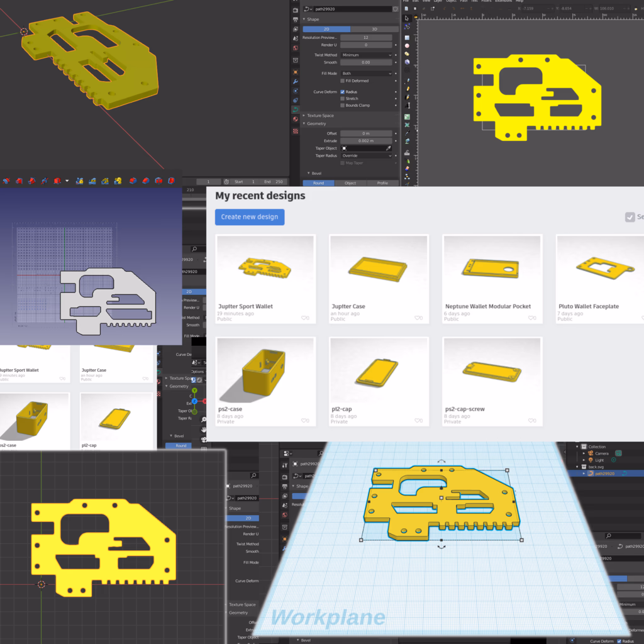Toggle the Bounds Clamp checkbox
This screenshot has width=644, height=644.
click(342, 105)
